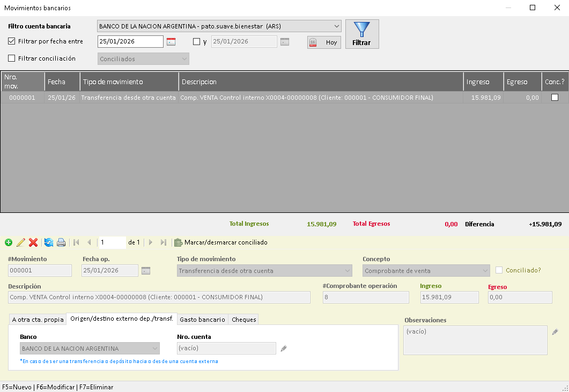Open calendar picker beside first filter date
This screenshot has height=392, width=569.
pos(171,42)
